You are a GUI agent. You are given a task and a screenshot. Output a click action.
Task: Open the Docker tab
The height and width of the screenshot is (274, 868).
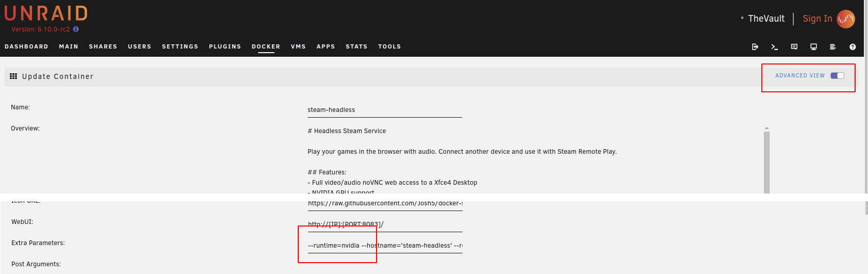[x=266, y=46]
